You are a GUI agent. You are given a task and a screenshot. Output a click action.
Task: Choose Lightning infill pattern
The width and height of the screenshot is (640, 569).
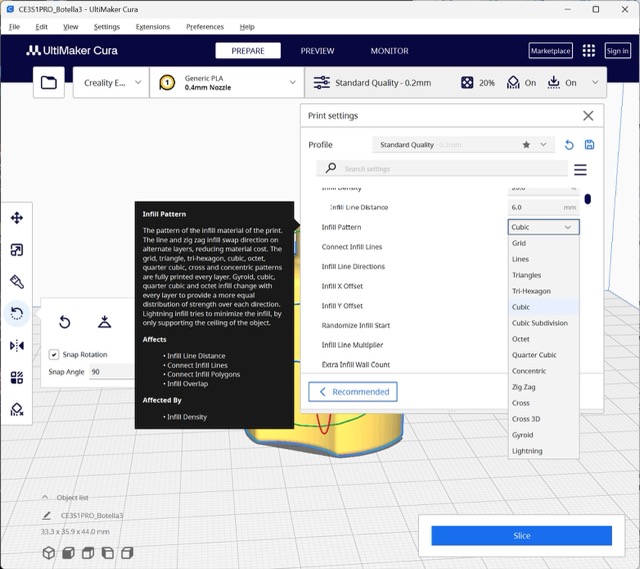(x=543, y=451)
